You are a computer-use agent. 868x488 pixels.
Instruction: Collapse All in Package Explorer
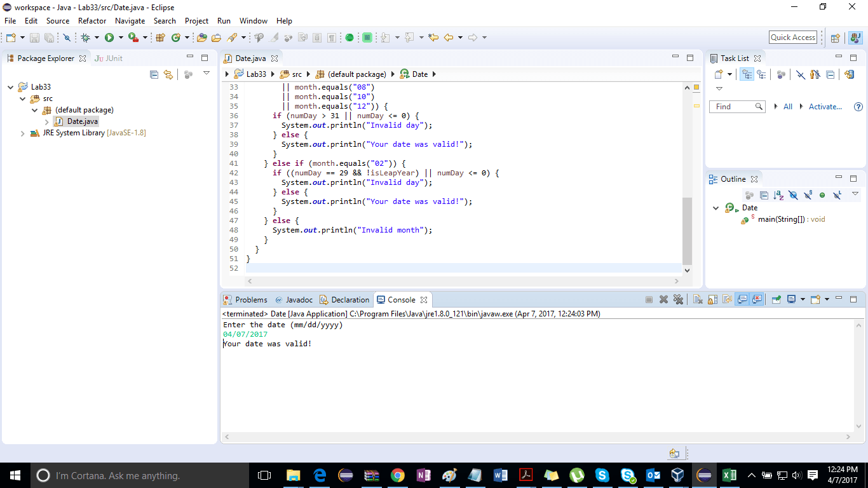point(154,74)
